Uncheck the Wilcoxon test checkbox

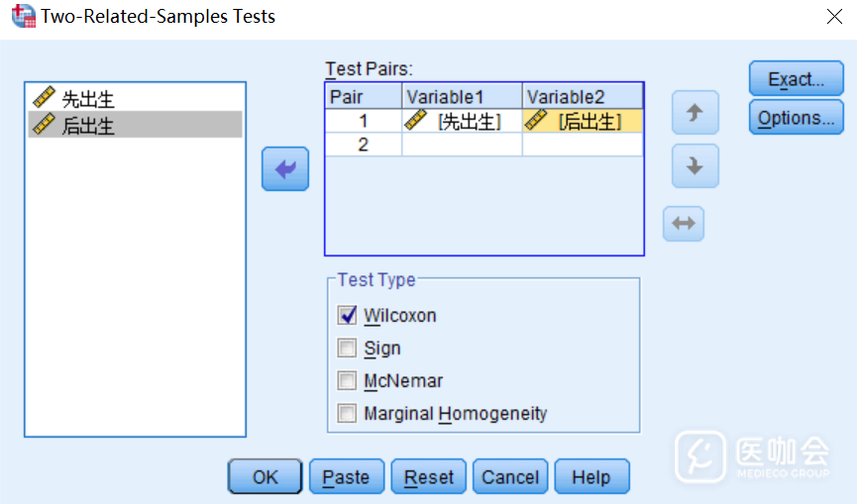(x=347, y=316)
